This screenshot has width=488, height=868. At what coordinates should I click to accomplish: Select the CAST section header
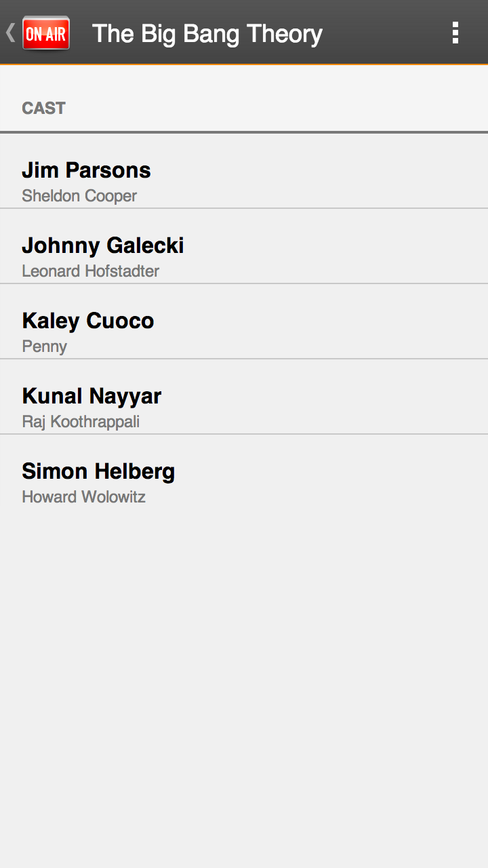pos(43,108)
